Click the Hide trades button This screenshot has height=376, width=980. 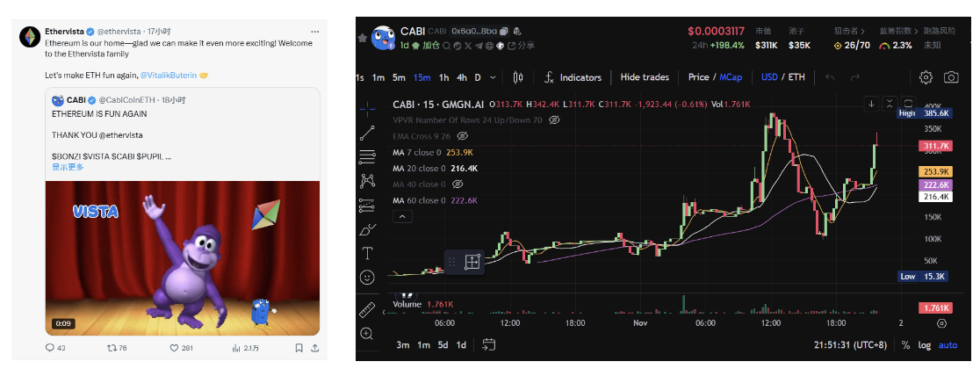pos(645,77)
